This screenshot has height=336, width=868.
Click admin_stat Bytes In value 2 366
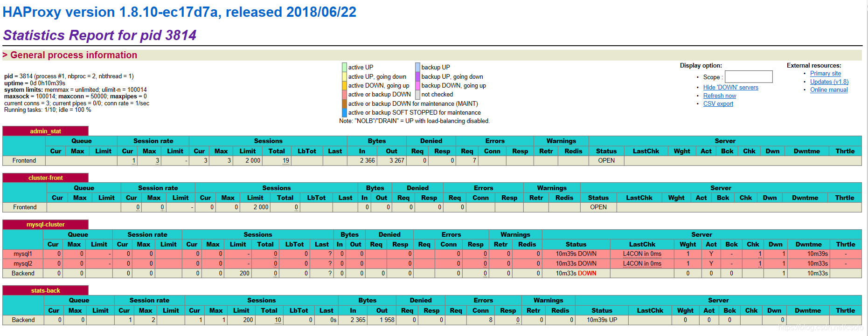coord(368,160)
